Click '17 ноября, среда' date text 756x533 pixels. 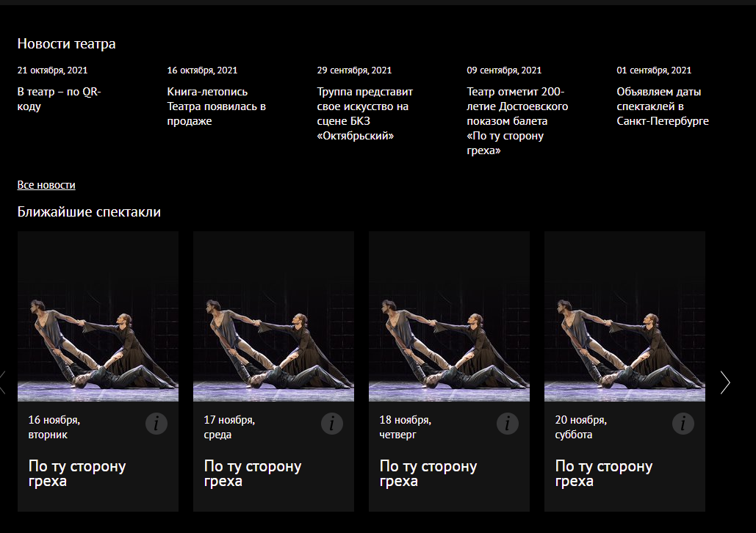[229, 427]
